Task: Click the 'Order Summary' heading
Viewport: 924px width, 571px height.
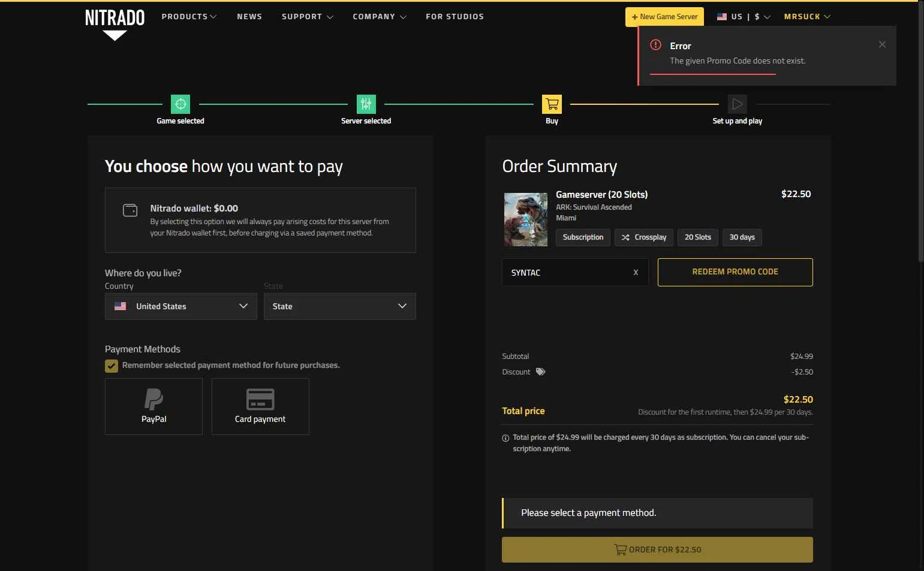Action: click(559, 166)
